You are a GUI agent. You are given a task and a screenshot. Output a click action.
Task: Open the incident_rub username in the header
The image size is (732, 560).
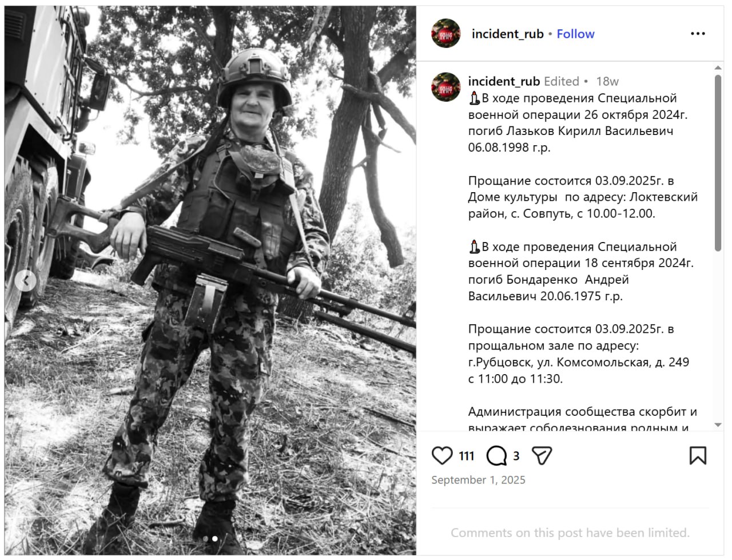(x=507, y=34)
